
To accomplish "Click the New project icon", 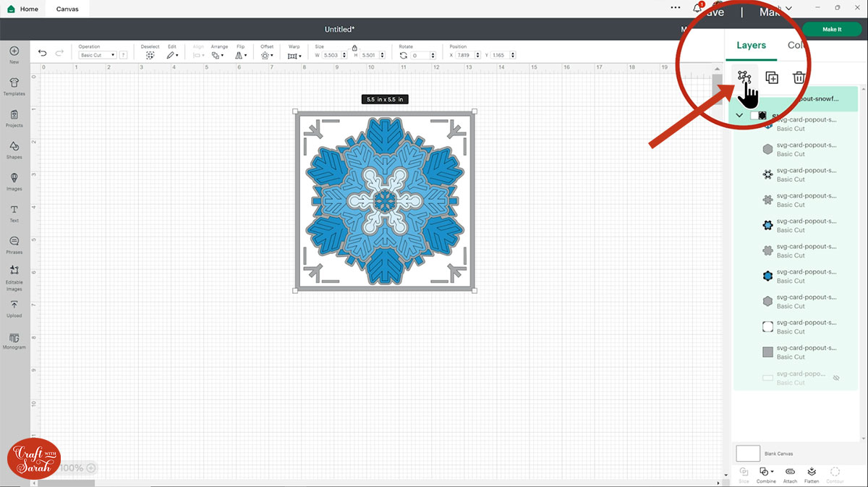I will pos(14,51).
